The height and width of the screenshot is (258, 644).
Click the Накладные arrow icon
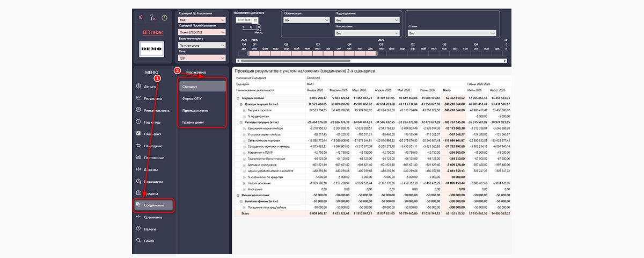tap(138, 145)
